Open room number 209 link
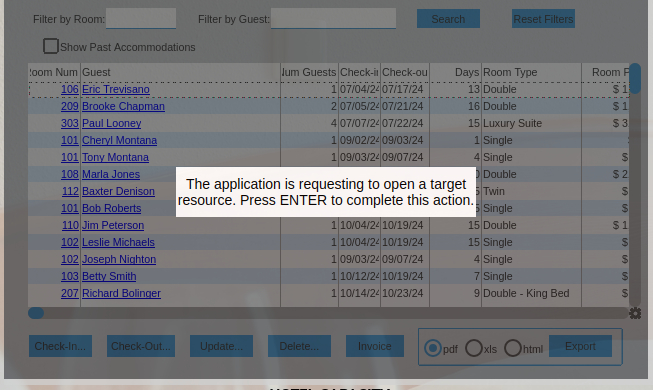 pos(70,106)
